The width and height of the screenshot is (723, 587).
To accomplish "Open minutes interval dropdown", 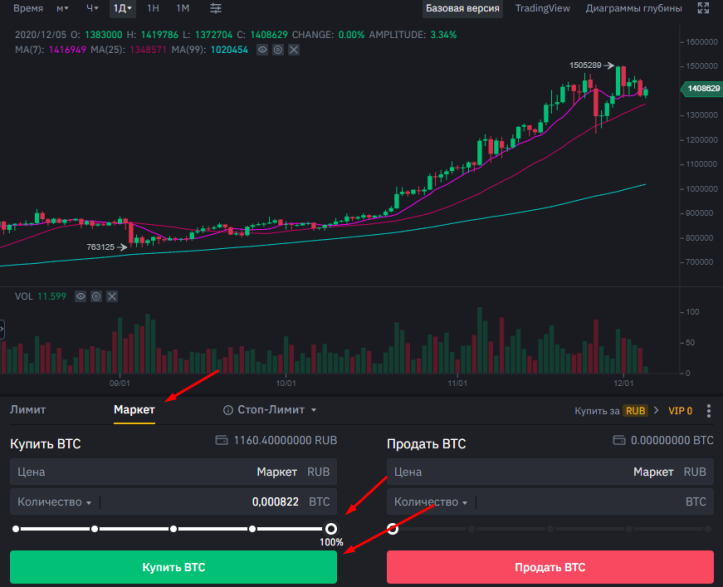I will (x=62, y=8).
